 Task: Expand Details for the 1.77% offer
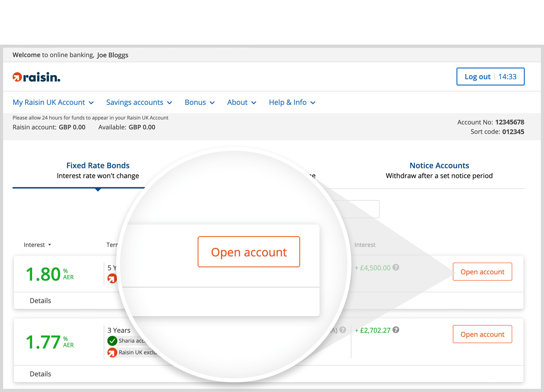tap(40, 374)
